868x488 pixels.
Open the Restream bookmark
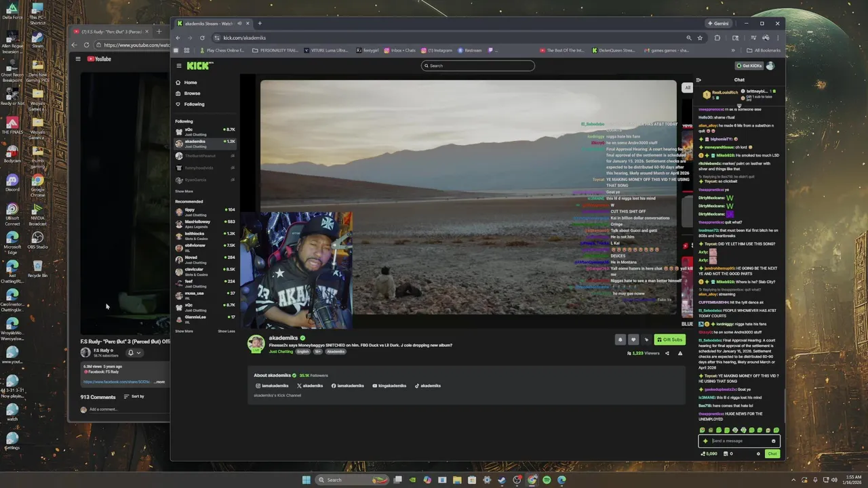pyautogui.click(x=470, y=50)
